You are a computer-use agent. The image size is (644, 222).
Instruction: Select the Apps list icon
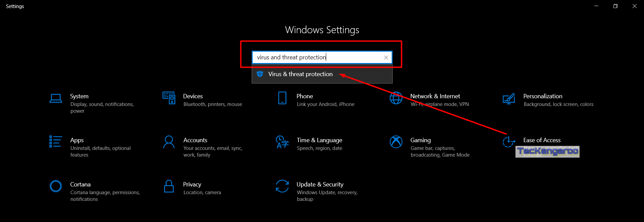[x=55, y=142]
